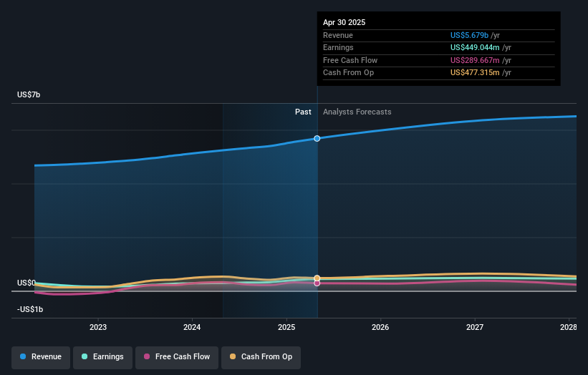The height and width of the screenshot is (375, 588).
Task: Click the Past section label
Action: tap(303, 112)
